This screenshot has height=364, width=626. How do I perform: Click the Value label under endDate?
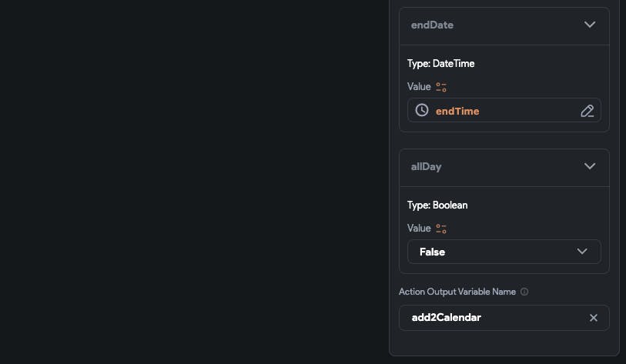tap(419, 87)
